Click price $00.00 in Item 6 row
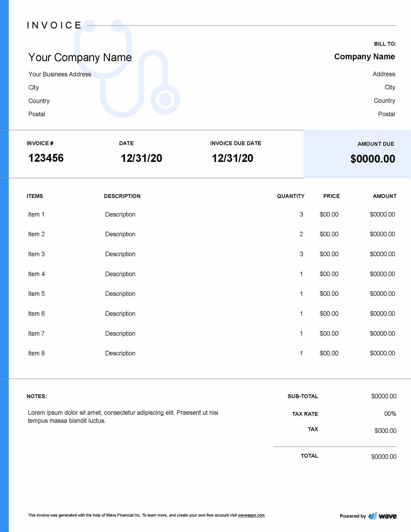The height and width of the screenshot is (532, 411). point(329,314)
